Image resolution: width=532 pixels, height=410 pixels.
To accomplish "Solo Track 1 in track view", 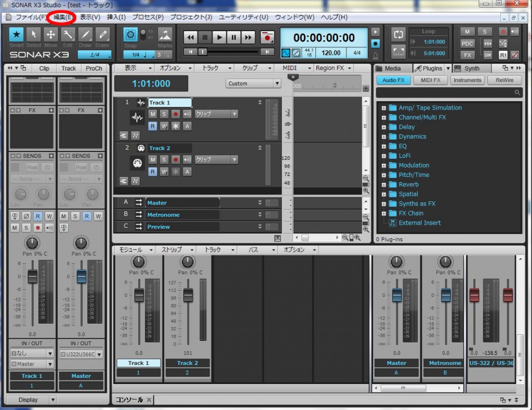I will pos(164,114).
